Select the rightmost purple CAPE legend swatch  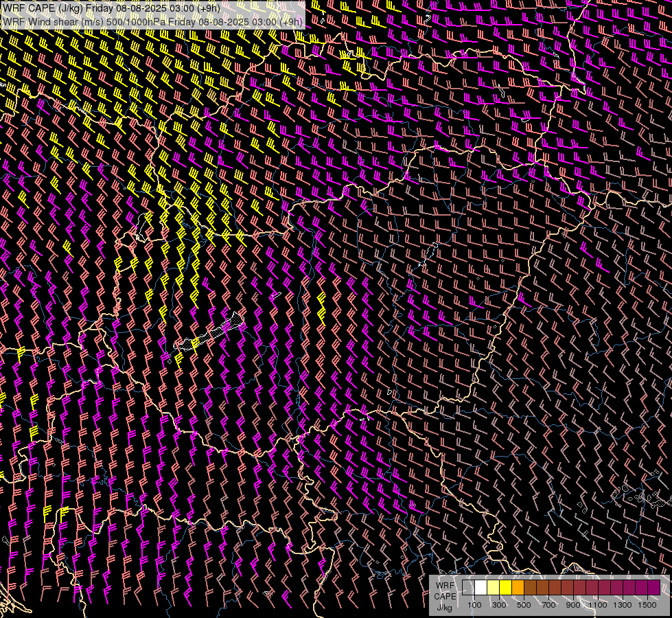[654, 587]
